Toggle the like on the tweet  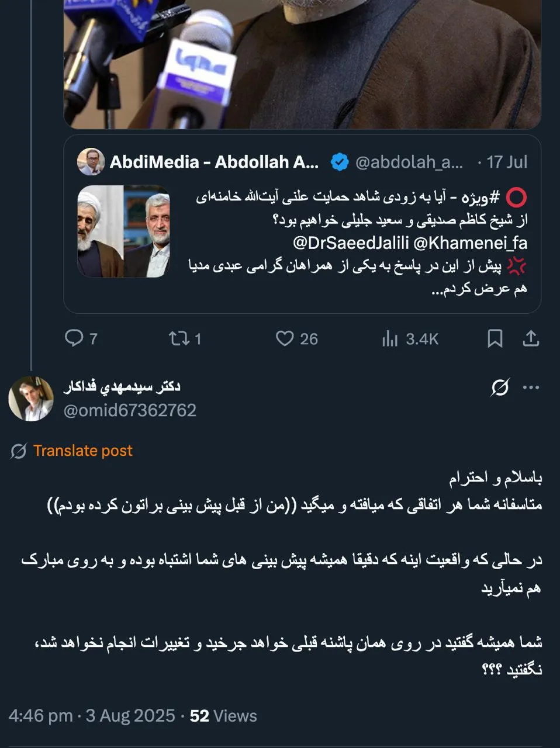(x=286, y=339)
